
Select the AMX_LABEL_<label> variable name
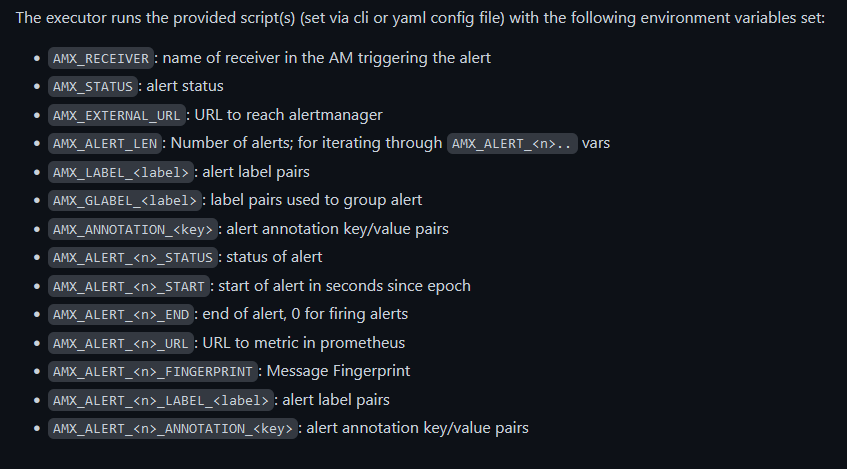[119, 172]
